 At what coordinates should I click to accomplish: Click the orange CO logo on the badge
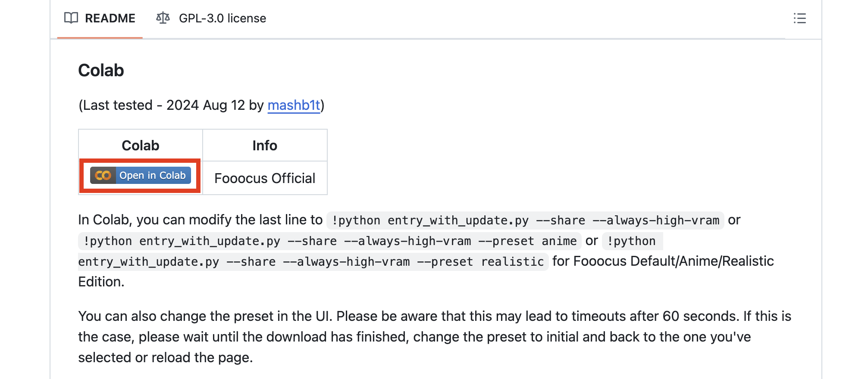point(103,176)
